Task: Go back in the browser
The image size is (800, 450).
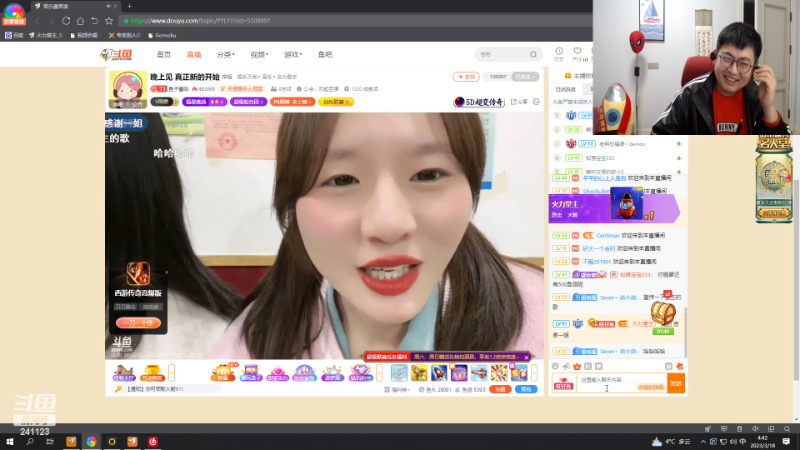Action: [37, 21]
